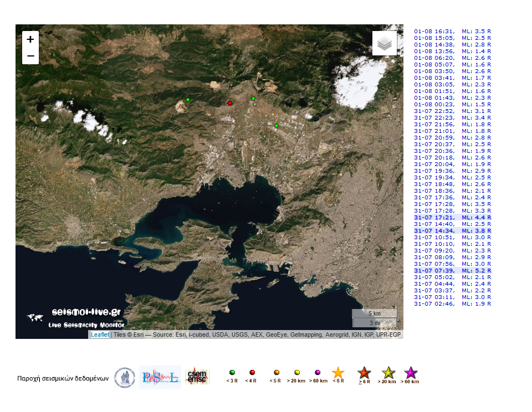Select event 31-07 18:48 ML 2.6

453,184
